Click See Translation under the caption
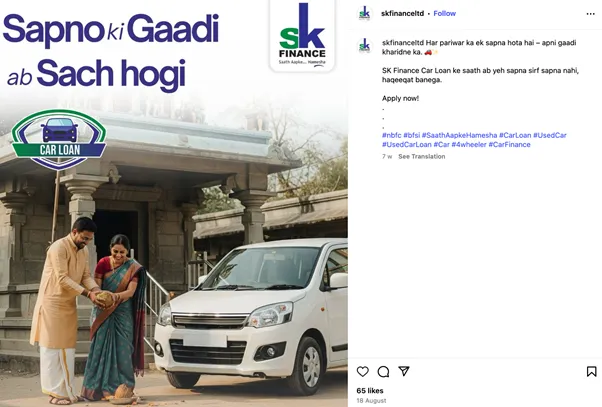602x407 pixels. (x=422, y=156)
